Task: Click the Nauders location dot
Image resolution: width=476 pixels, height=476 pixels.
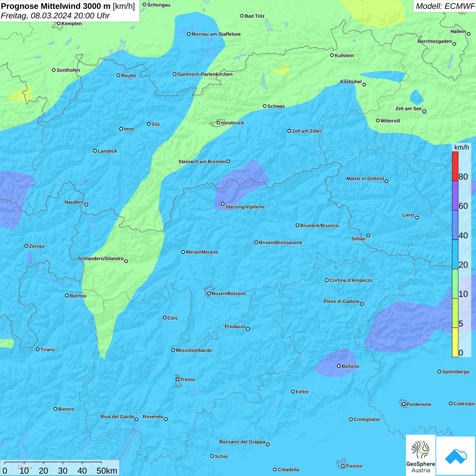Action: point(86,205)
